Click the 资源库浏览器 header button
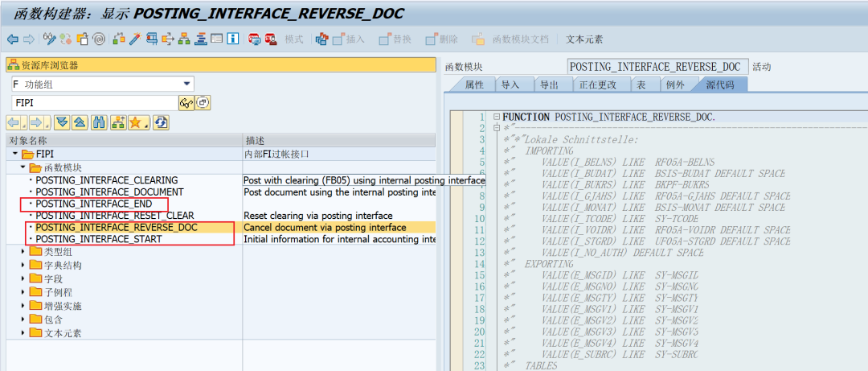Viewport: 868px width, 371px height. pos(220,65)
